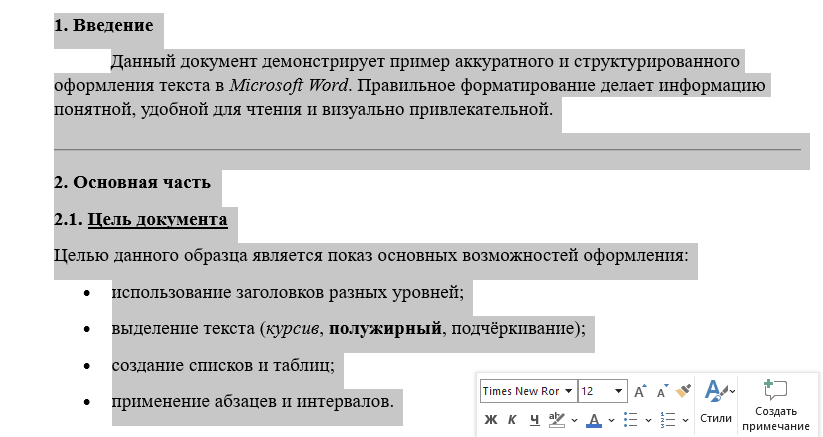Click the line starting 'Целью данного образца'
The image size is (823, 437).
(371, 255)
